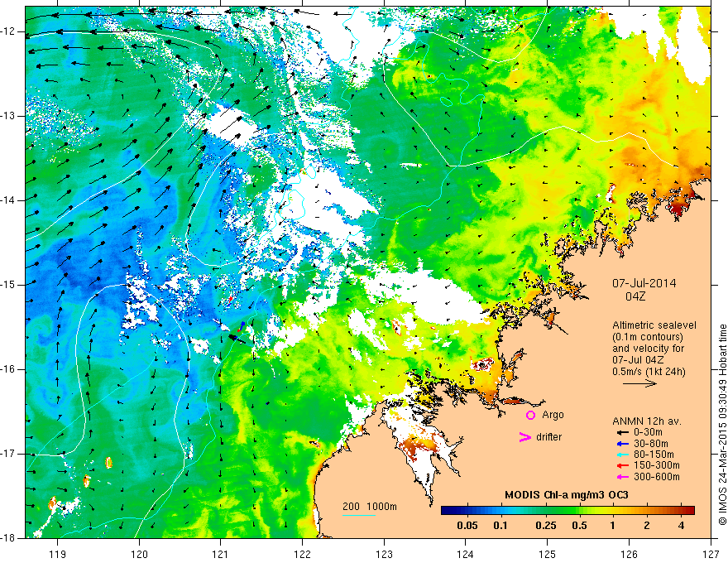Click the magenta 300-600m legend arrow

(622, 477)
